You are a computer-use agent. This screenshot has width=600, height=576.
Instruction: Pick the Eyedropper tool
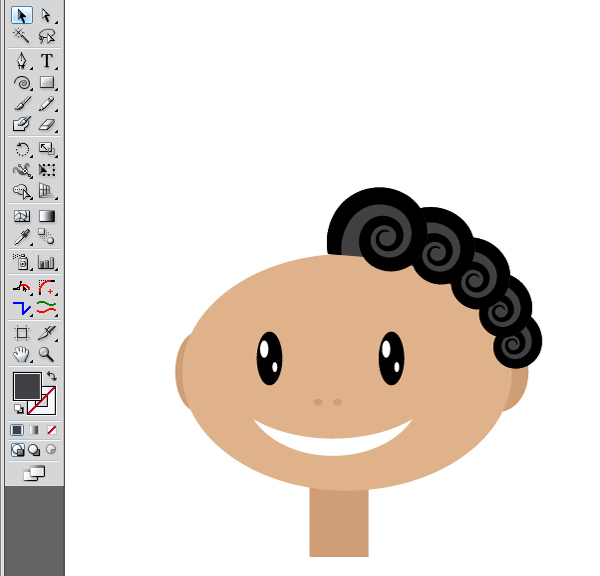coord(22,237)
